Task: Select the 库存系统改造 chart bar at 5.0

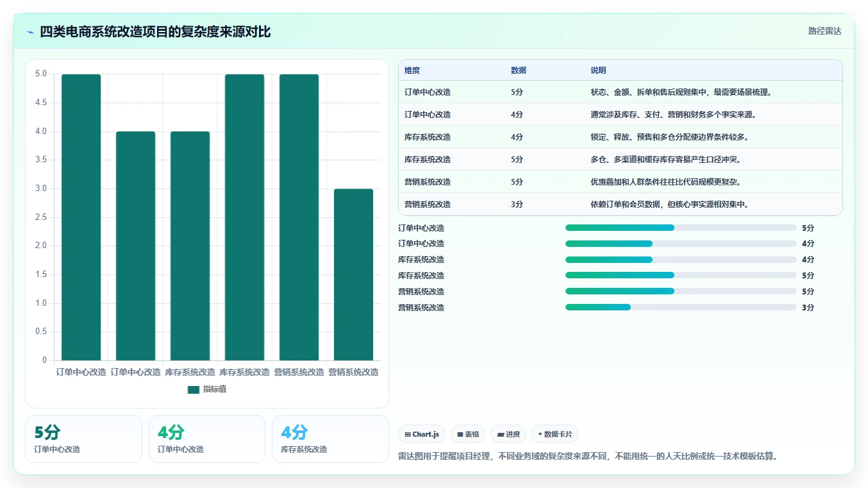Action: click(244, 217)
